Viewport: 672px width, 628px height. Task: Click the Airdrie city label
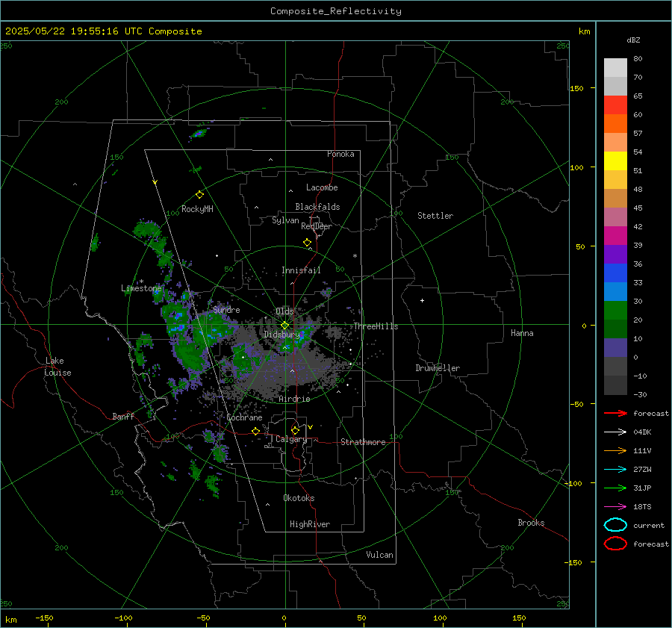tap(294, 399)
